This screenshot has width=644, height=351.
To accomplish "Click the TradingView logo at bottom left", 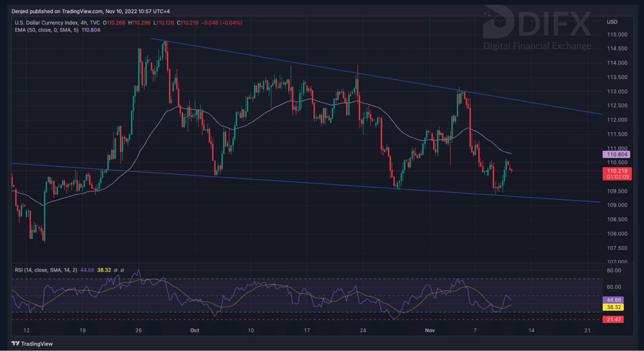I will [x=32, y=344].
